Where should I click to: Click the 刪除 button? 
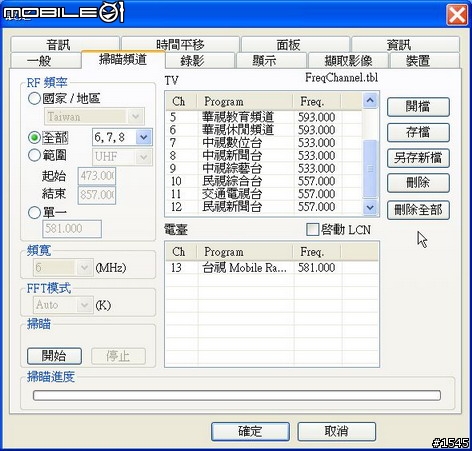(x=418, y=183)
